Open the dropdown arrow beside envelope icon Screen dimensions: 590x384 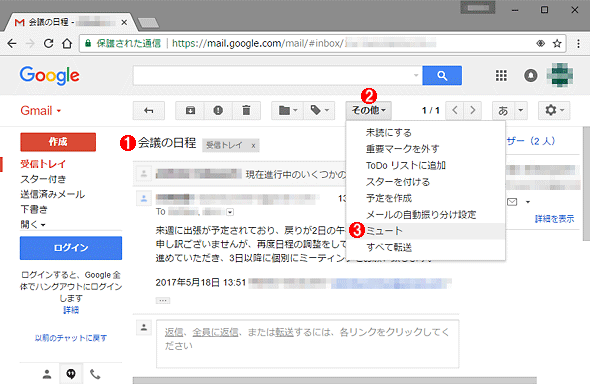tap(528, 202)
